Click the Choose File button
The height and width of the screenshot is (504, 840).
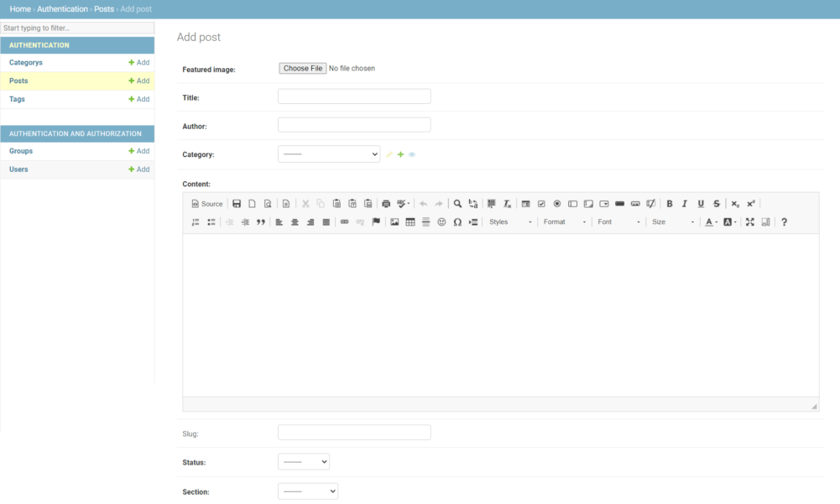[x=303, y=68]
